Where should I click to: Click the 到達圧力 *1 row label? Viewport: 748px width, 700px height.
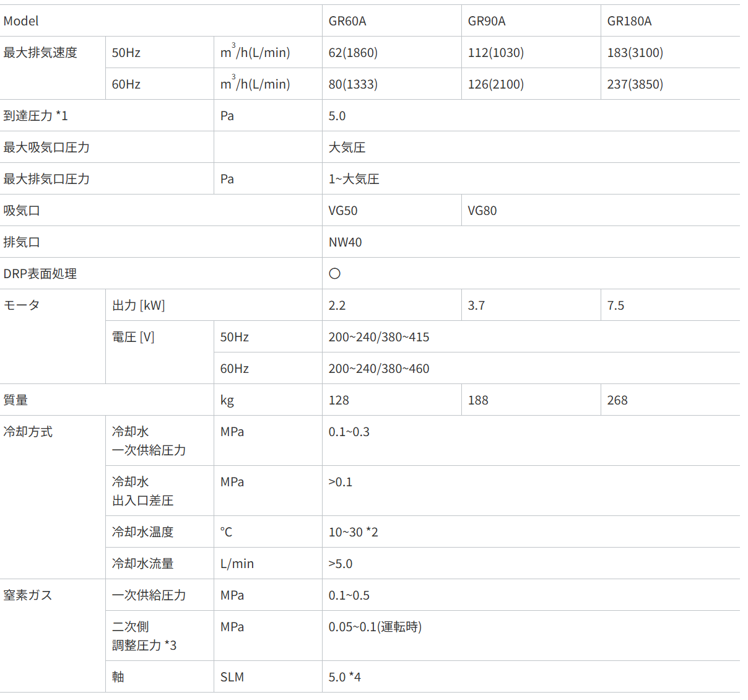pyautogui.click(x=31, y=115)
